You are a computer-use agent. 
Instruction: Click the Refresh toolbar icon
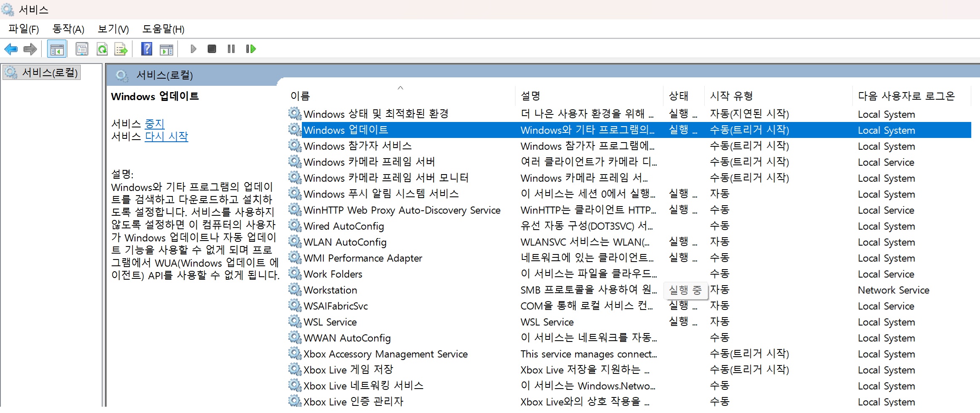[102, 49]
